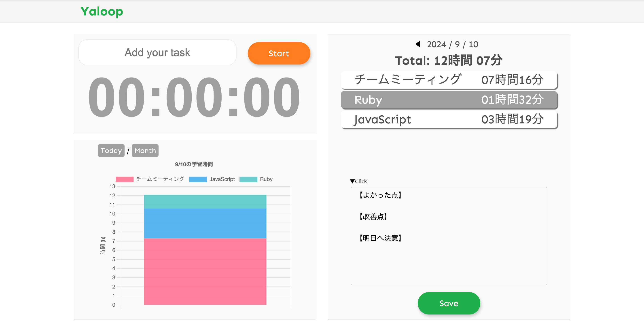Click the pink チームミーティング legend swatch

coord(124,179)
